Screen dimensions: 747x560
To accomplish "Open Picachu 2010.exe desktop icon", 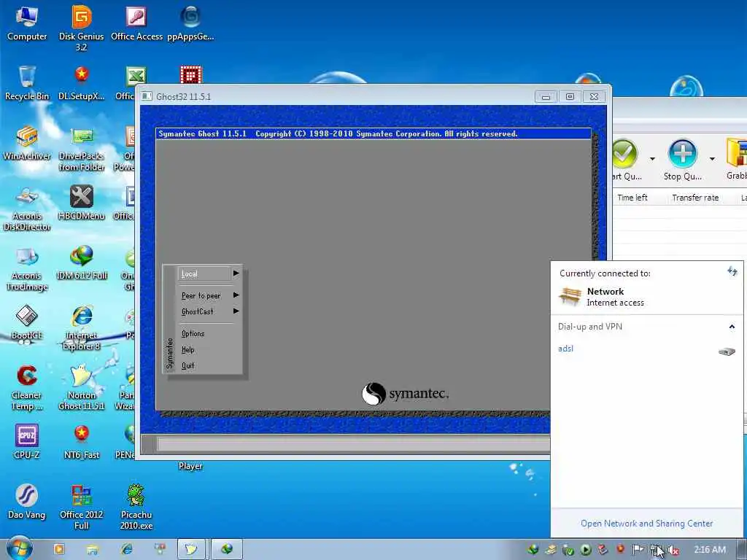I will coord(136,507).
